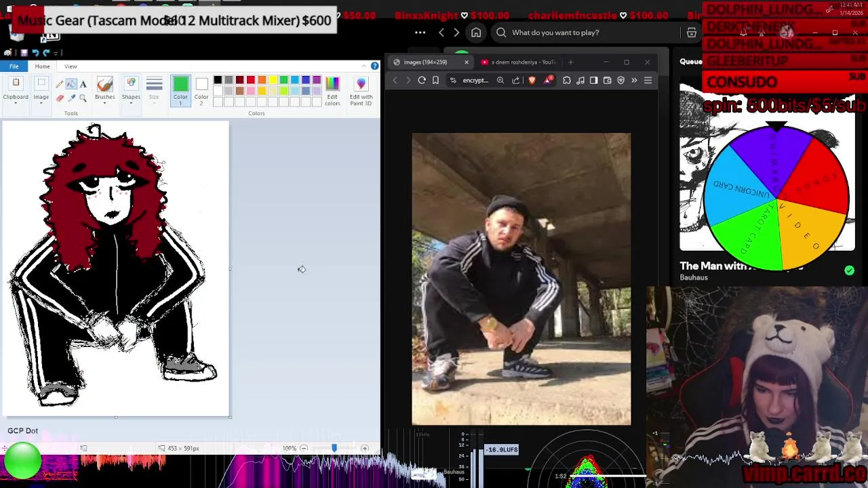Open Brave VPN shield icon
Image resolution: width=868 pixels, height=488 pixels.
(620, 80)
